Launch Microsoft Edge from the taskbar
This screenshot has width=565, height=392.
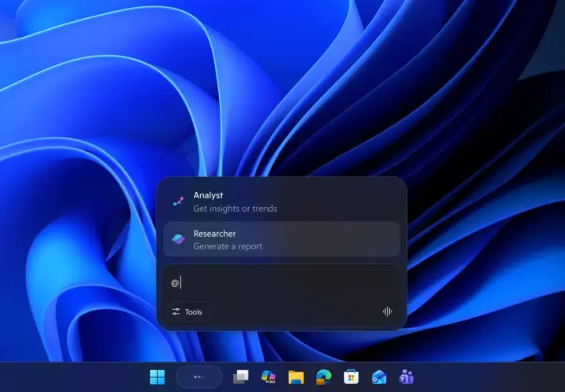click(x=323, y=377)
